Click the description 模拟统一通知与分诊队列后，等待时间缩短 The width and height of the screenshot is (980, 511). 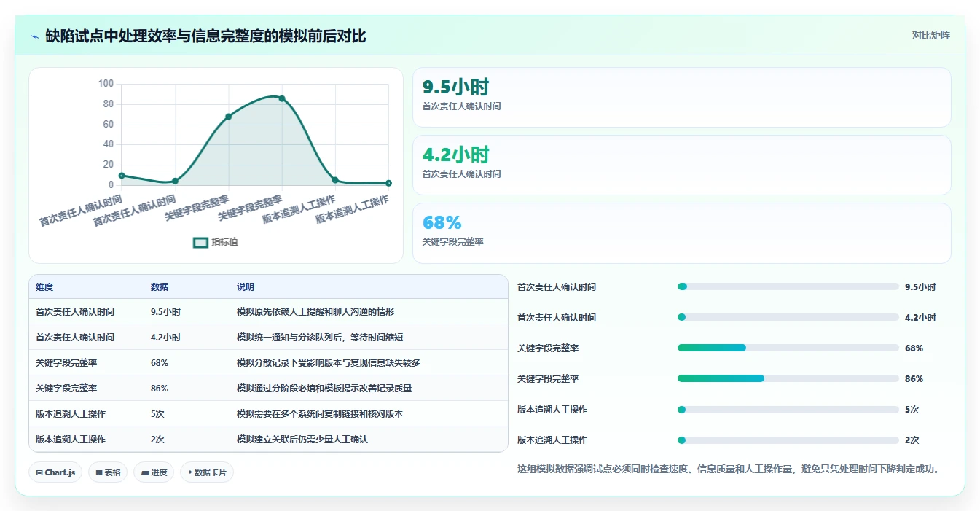tap(320, 338)
